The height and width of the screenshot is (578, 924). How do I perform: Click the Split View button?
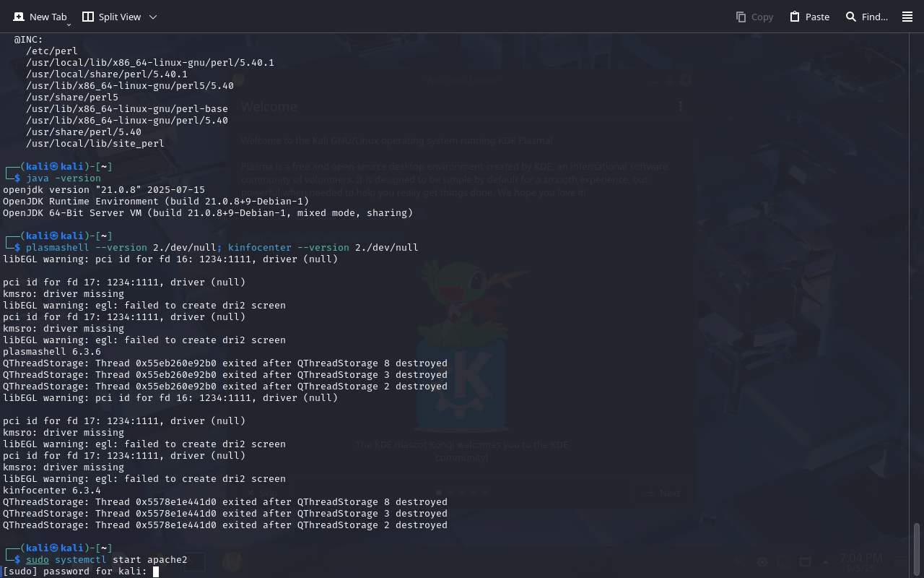coord(112,17)
